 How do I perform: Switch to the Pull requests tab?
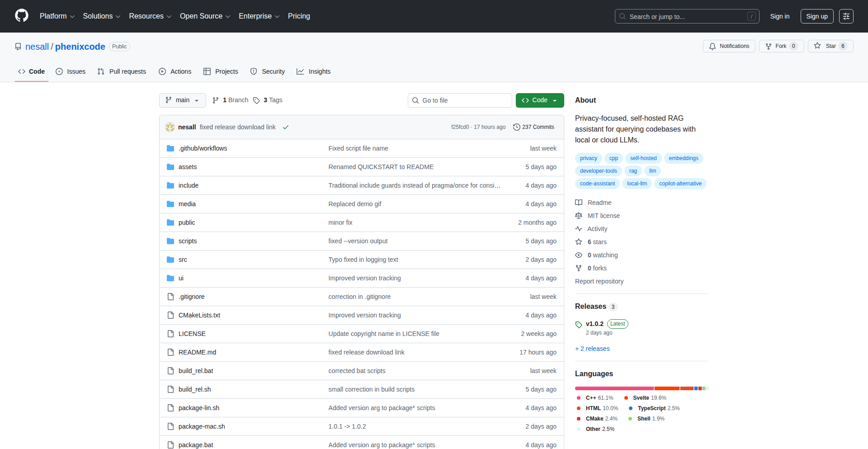click(122, 71)
